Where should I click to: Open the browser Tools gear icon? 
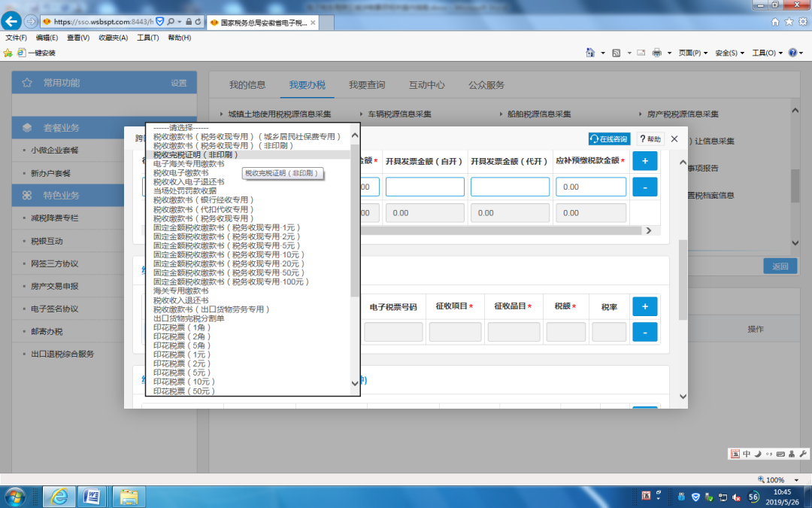[803, 22]
